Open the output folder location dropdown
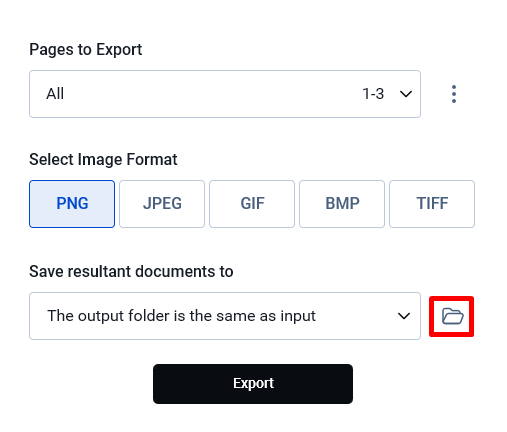Image resolution: width=507 pixels, height=432 pixels. tap(225, 316)
